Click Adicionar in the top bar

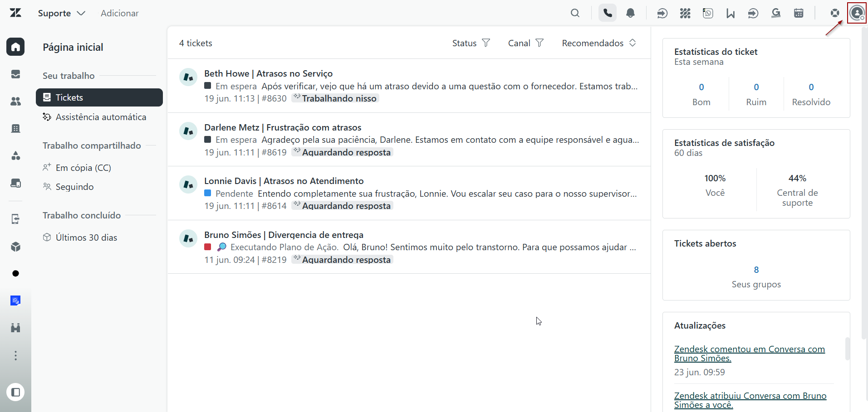point(120,13)
